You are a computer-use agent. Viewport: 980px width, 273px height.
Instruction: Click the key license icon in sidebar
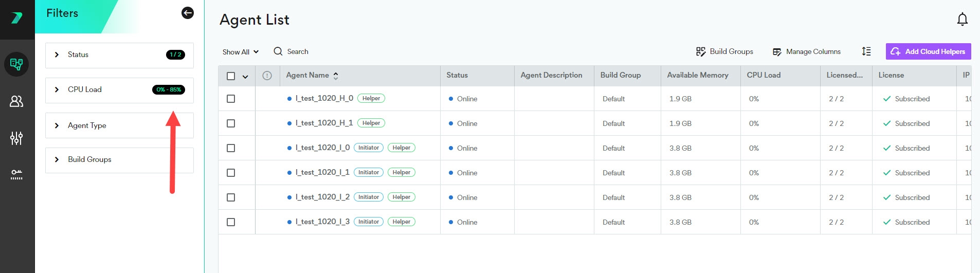coord(16,174)
